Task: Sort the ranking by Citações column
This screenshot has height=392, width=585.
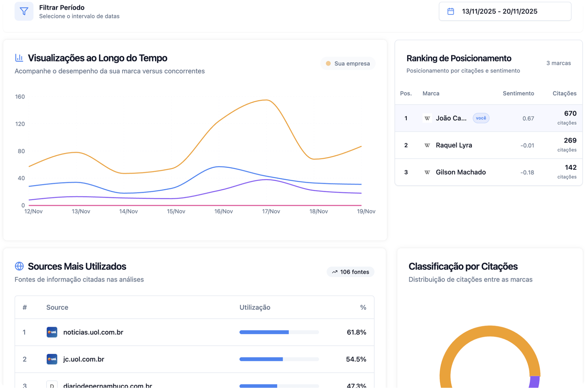Action: point(564,93)
